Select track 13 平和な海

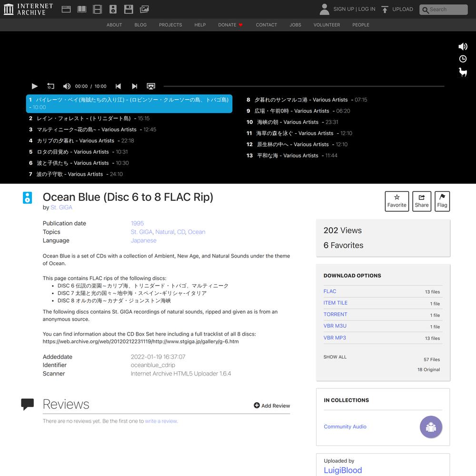[292, 156]
